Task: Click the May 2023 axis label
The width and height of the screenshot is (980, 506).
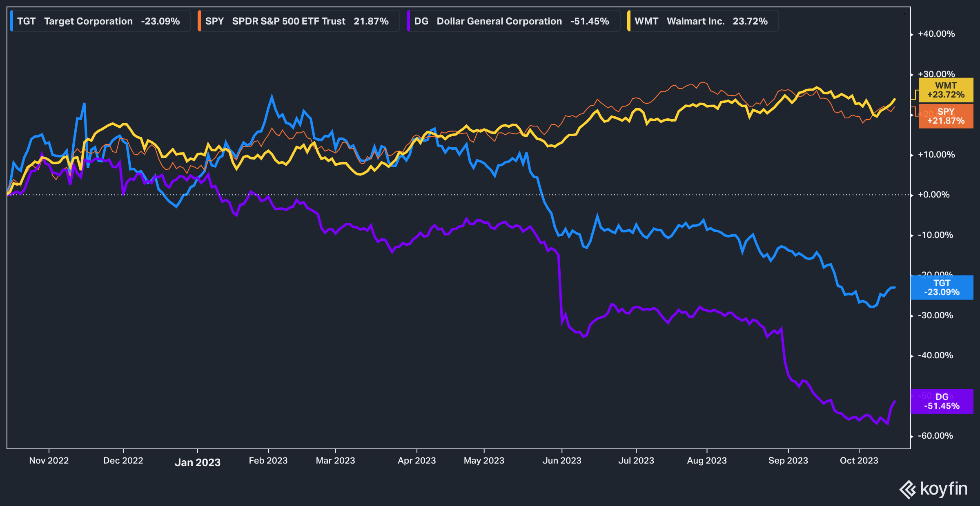Action: [x=484, y=461]
